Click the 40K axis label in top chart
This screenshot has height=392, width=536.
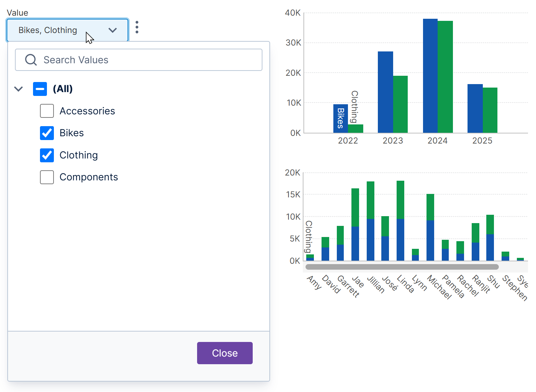tap(293, 13)
